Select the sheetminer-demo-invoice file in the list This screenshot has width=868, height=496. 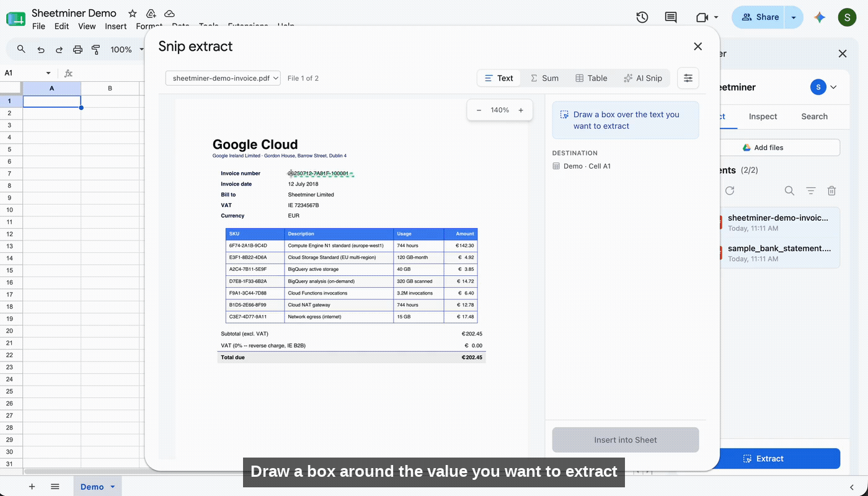779,223
